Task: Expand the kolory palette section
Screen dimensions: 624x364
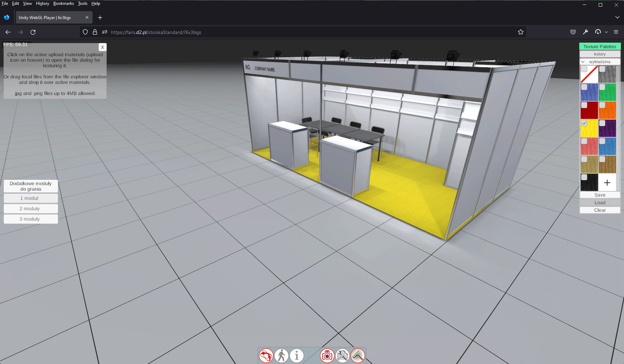Action: pyautogui.click(x=600, y=54)
